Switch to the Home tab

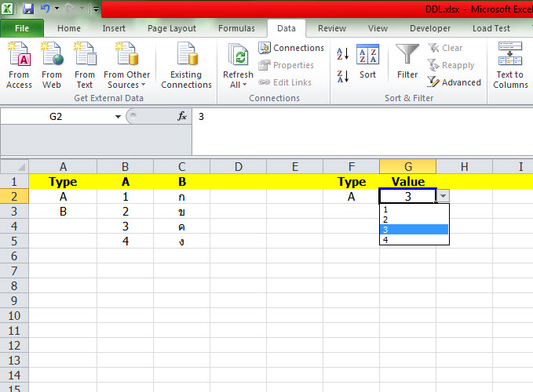click(69, 28)
